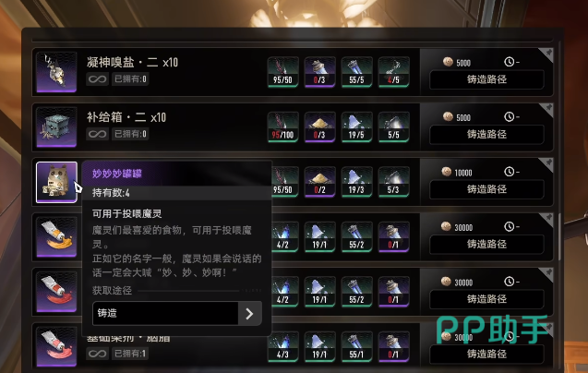This screenshot has height=373, width=588.
Task: Click the infinity badge under 凝神嗅盐·二
Action: coord(98,79)
